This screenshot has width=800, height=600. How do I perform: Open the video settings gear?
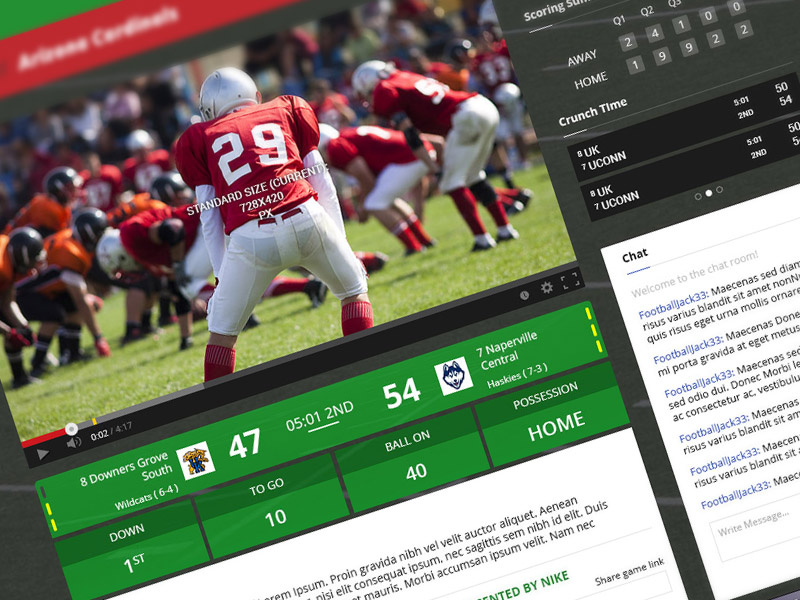[546, 289]
